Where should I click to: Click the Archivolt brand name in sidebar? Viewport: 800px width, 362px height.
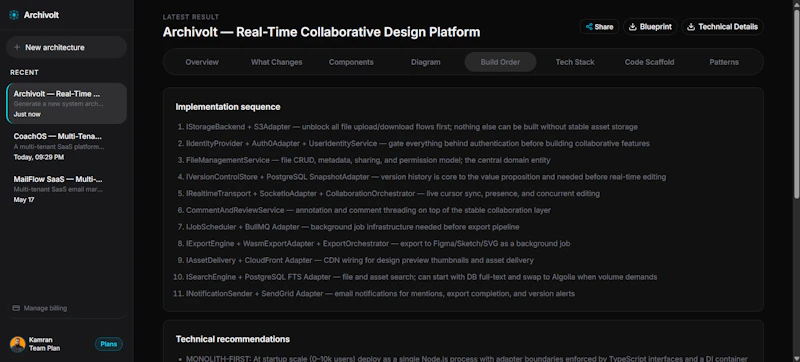[x=41, y=15]
